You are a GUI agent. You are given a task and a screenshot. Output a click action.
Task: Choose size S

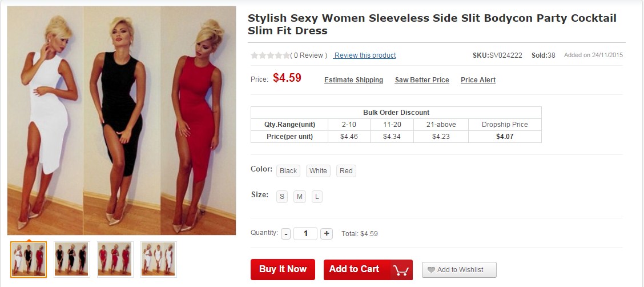coord(282,197)
